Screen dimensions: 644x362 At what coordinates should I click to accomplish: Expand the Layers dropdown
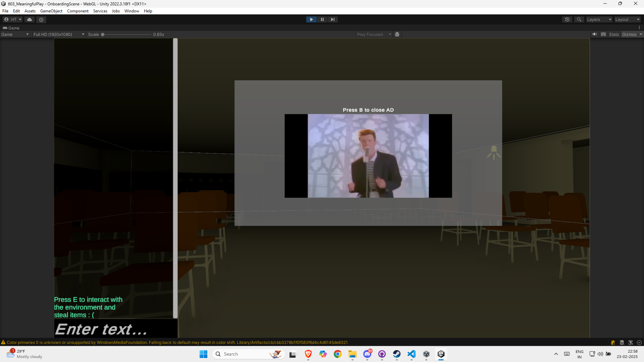(x=599, y=19)
